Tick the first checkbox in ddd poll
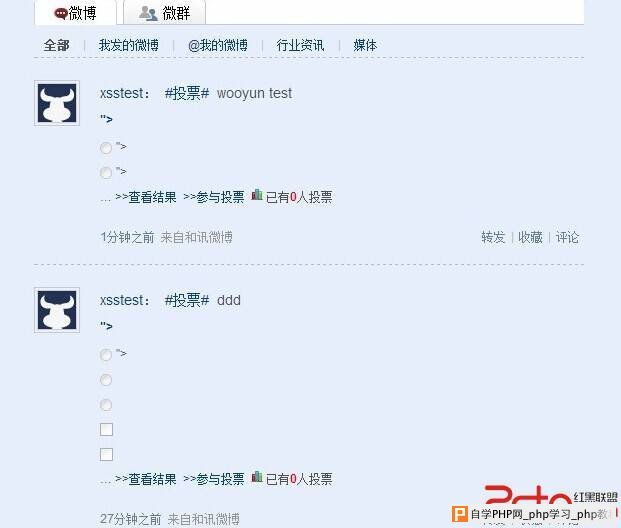Image resolution: width=621 pixels, height=528 pixels. pos(106,429)
